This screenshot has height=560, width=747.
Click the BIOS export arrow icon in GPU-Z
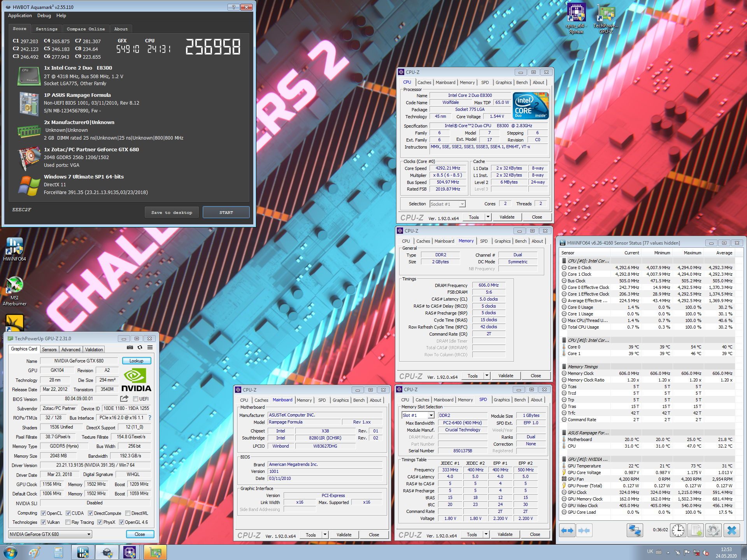point(124,399)
